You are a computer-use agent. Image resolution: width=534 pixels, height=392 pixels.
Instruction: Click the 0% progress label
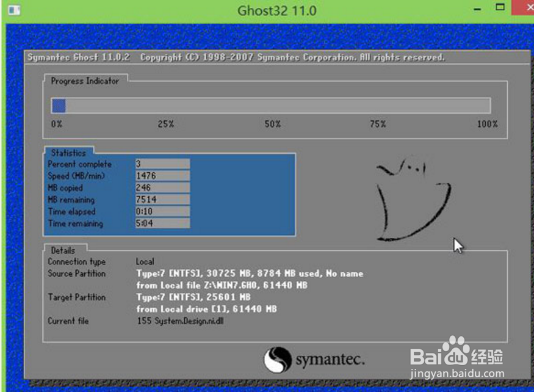pos(57,124)
